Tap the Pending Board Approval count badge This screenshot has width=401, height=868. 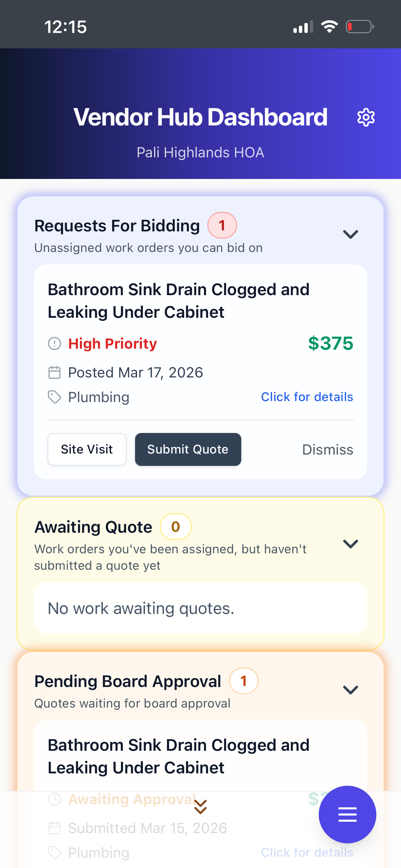244,681
